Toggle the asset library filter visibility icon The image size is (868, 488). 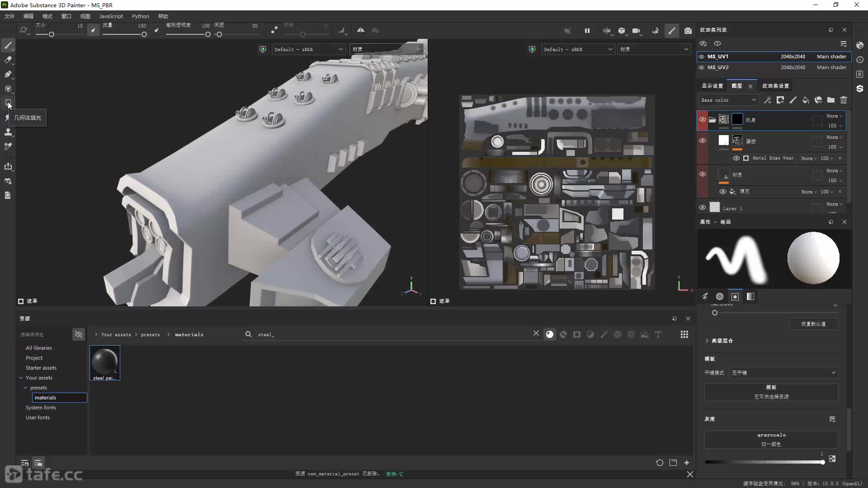(x=79, y=334)
